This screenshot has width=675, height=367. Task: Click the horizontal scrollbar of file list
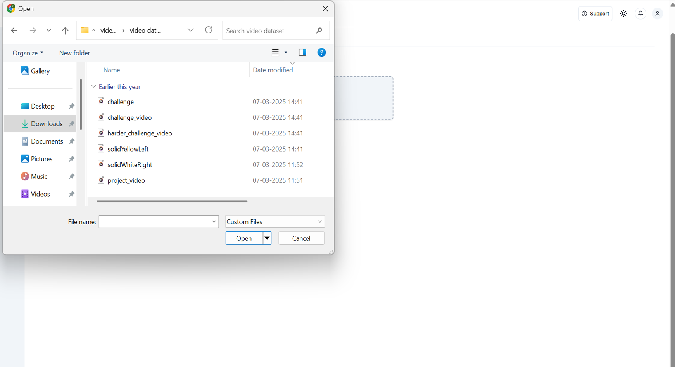(x=172, y=201)
